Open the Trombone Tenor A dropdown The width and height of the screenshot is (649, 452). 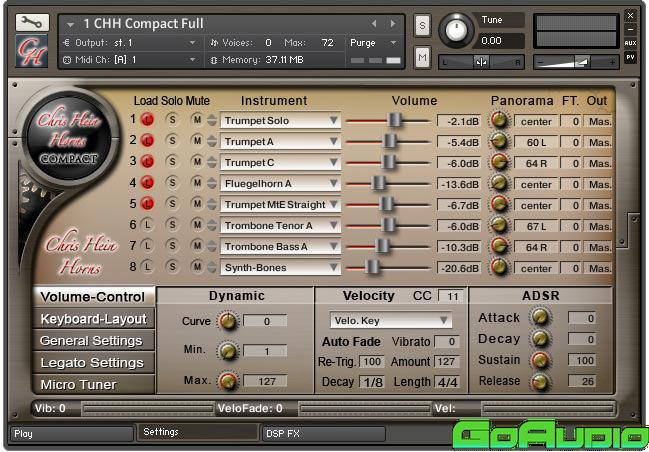280,226
